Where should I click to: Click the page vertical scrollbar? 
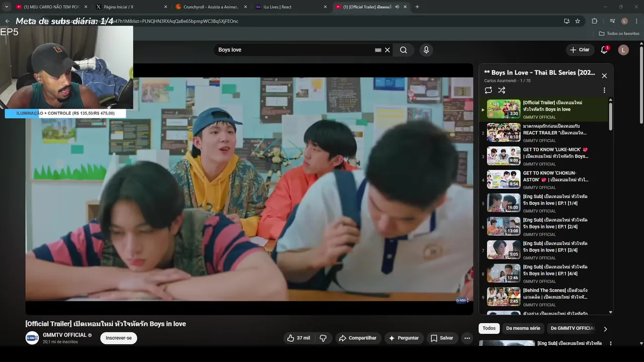[x=641, y=85]
